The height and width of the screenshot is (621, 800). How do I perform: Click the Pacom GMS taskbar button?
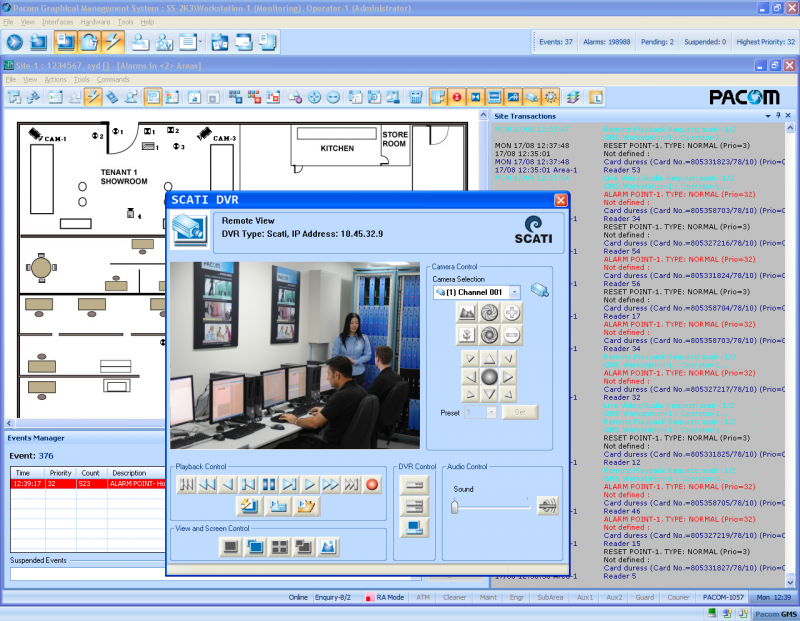click(776, 614)
